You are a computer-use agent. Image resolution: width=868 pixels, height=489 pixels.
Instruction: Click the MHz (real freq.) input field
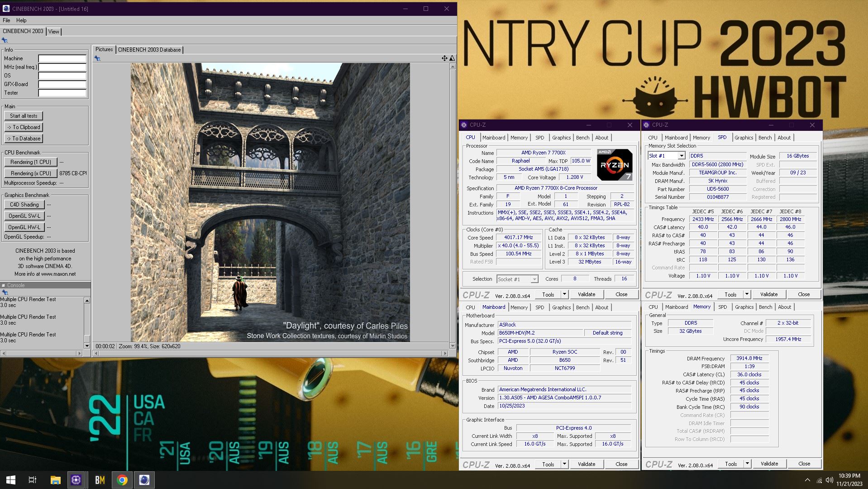pos(62,67)
